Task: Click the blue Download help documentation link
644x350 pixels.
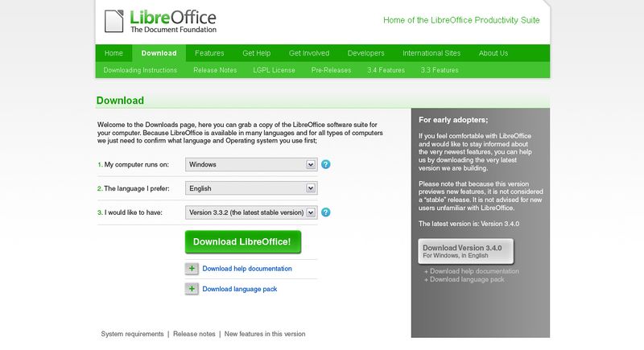Action: tap(247, 269)
